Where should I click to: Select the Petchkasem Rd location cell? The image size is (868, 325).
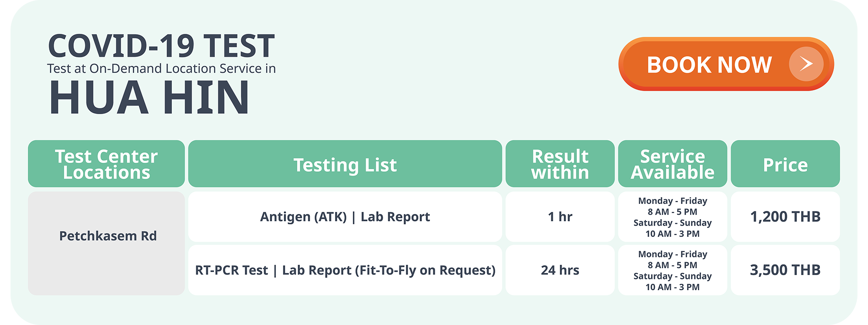click(108, 236)
